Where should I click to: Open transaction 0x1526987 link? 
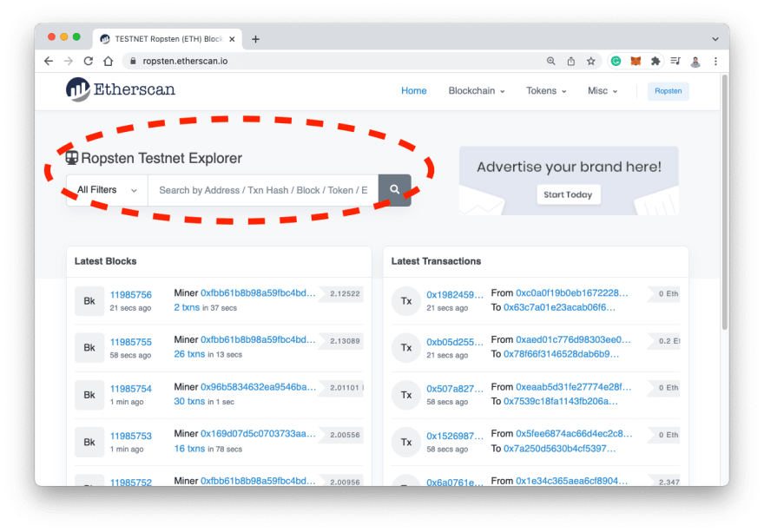pyautogui.click(x=455, y=436)
